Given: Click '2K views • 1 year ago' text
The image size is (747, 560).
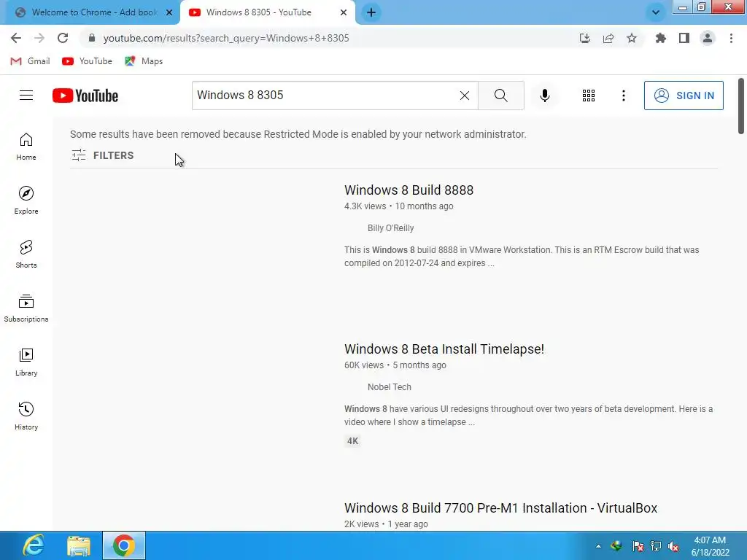Looking at the screenshot, I should (x=386, y=524).
